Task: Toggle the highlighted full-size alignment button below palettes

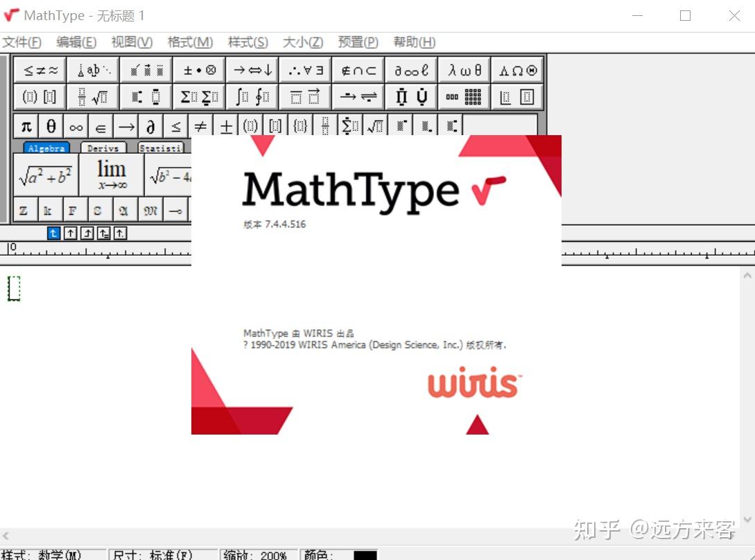Action: pyautogui.click(x=53, y=234)
